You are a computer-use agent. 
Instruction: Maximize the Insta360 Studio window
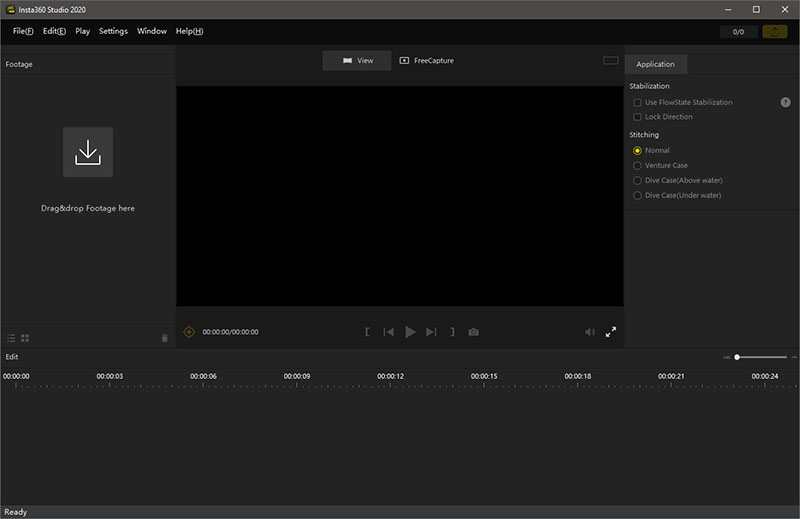(756, 9)
